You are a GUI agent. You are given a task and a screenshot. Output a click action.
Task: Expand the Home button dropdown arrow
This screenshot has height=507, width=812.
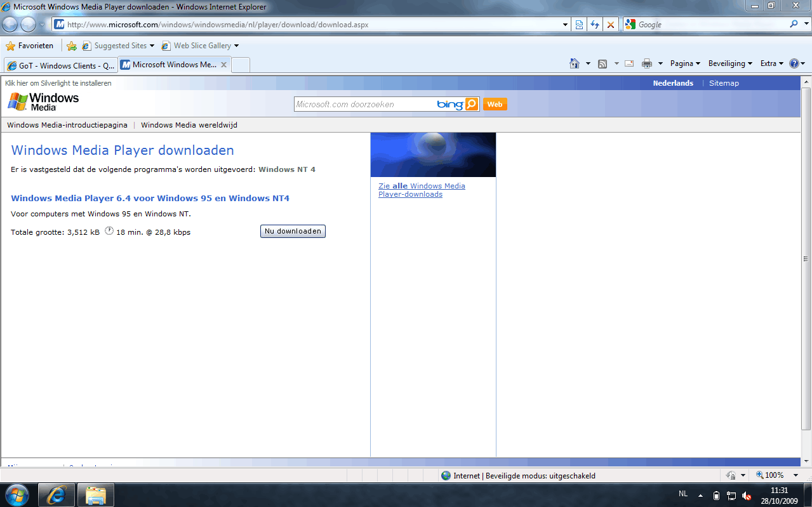coord(588,63)
